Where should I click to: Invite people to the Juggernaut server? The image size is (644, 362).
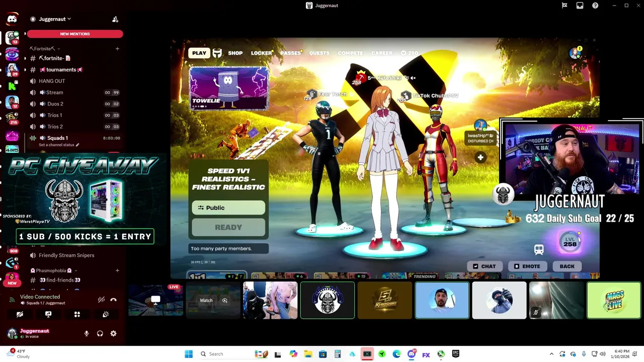(x=115, y=19)
